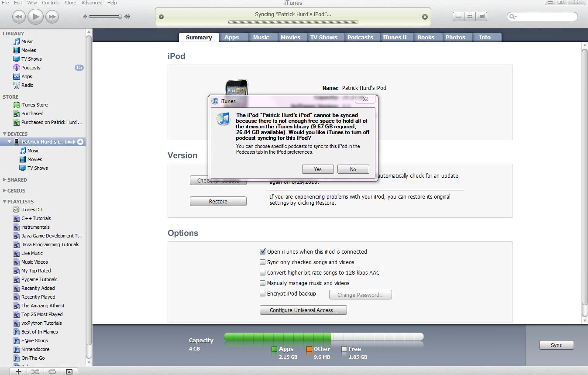This screenshot has width=588, height=375.
Task: Expand the SHARED section
Action: [4, 180]
